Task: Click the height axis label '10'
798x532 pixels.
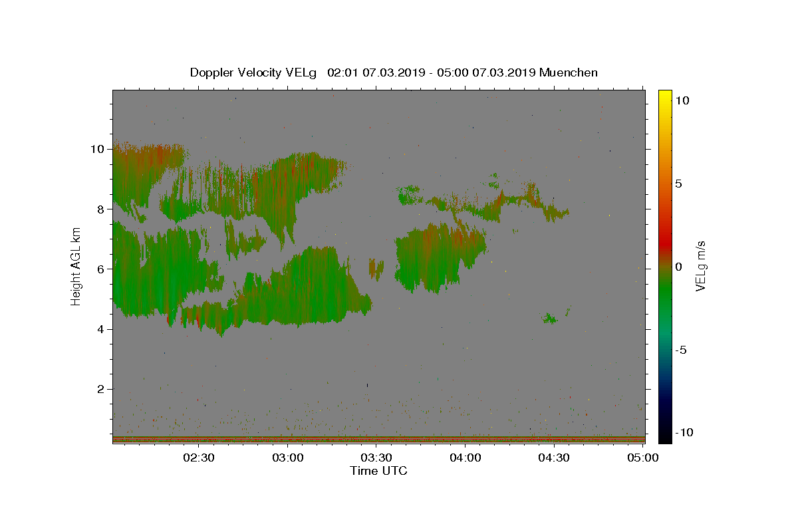Action: pyautogui.click(x=99, y=149)
